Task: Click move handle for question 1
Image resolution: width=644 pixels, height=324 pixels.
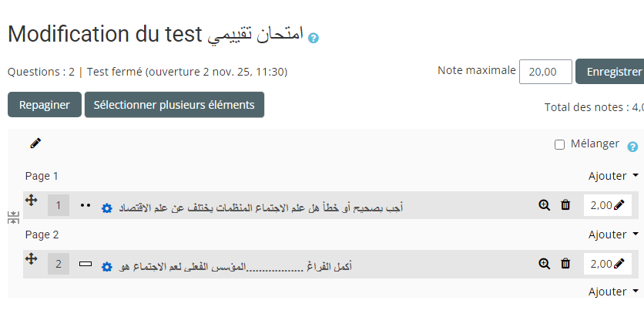Action: [x=32, y=200]
